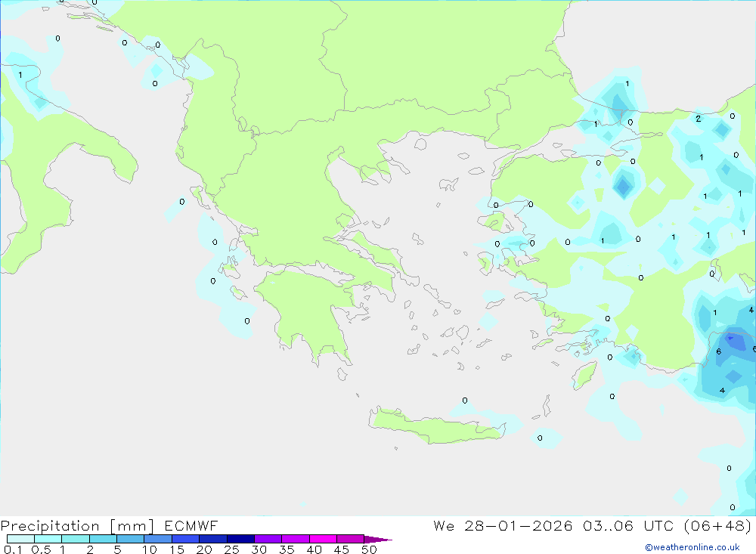Pick the 5–10 mm blue legend swatch
Screen dimensions: 756x554
tap(131, 539)
